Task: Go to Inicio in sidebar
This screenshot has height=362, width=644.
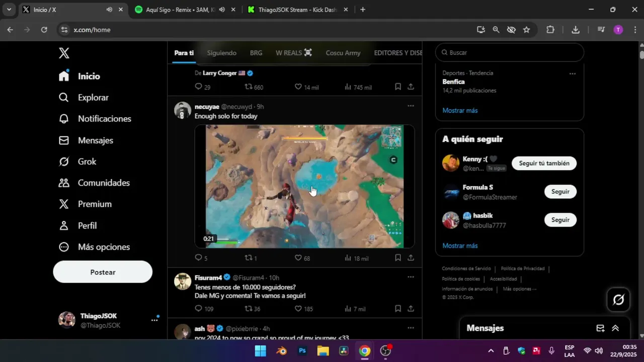Action: pyautogui.click(x=79, y=76)
